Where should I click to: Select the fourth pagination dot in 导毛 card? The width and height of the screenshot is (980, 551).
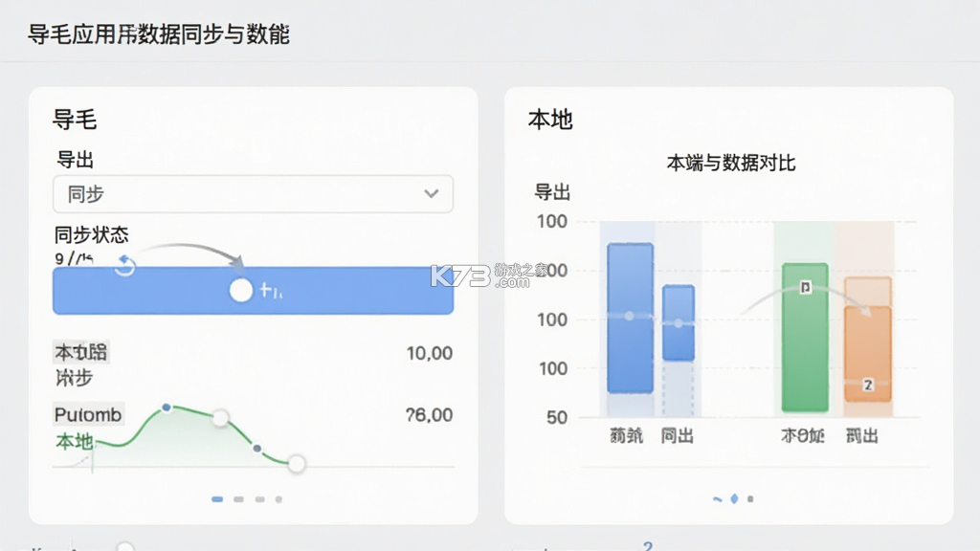[278, 499]
